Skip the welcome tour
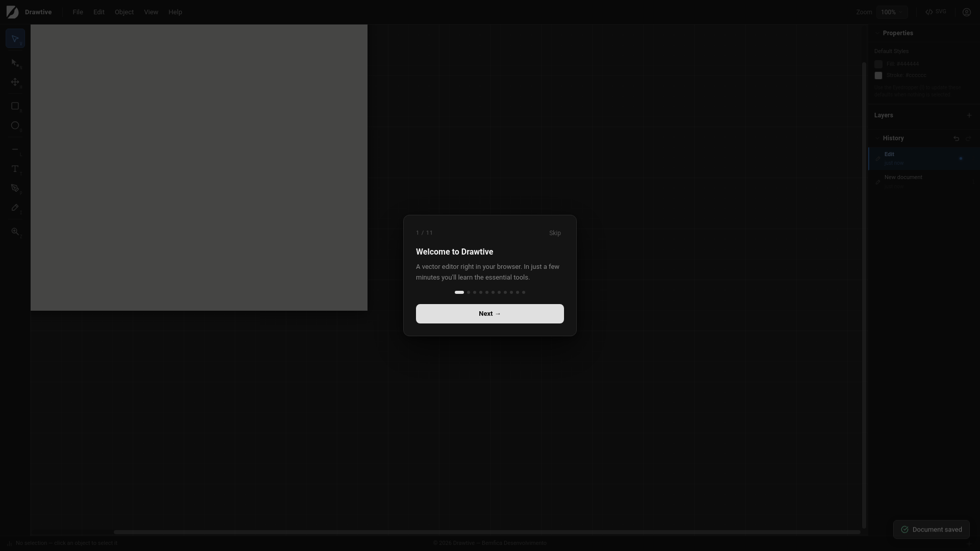This screenshot has width=980, height=551. point(555,233)
